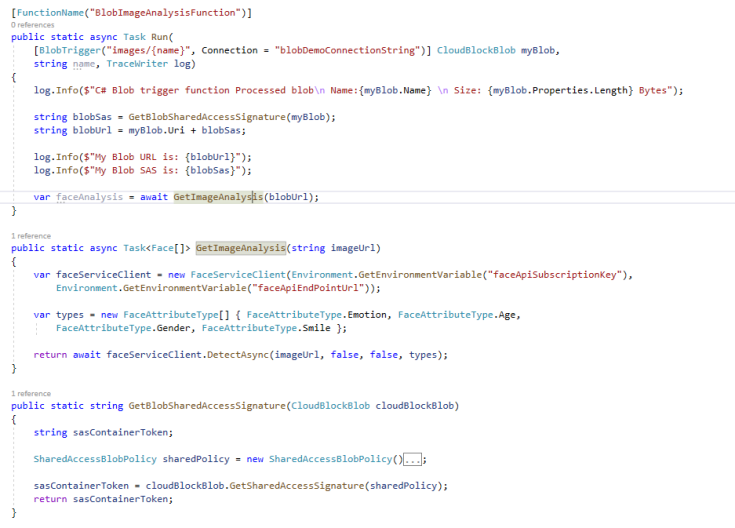Click '1 reference' CodeLens above GetImageAnalysis method
Image resolution: width=735 pixels, height=528 pixels.
(x=30, y=236)
